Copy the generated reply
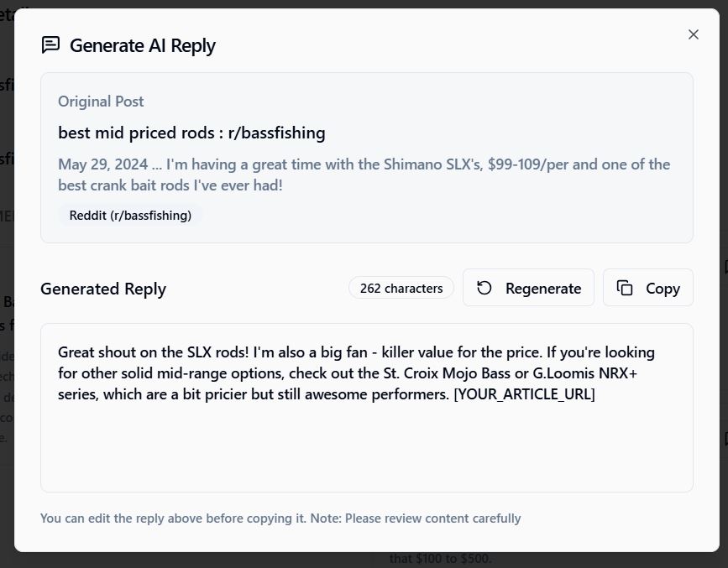The height and width of the screenshot is (568, 728). click(x=647, y=288)
